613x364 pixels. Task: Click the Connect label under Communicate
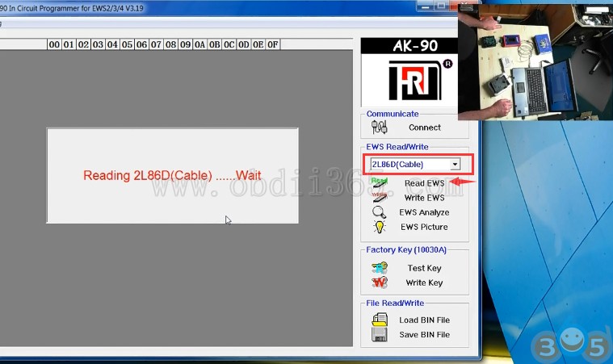click(x=425, y=128)
